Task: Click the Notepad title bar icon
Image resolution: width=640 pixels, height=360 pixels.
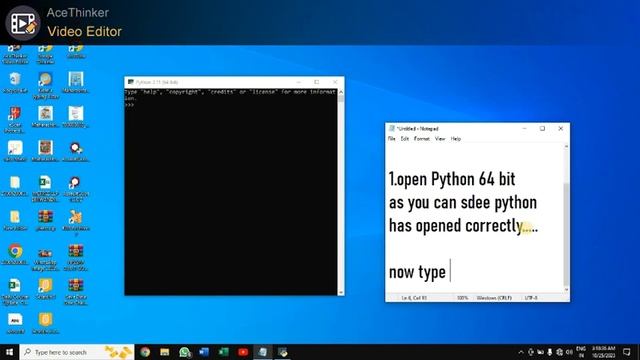Action: [x=392, y=129]
